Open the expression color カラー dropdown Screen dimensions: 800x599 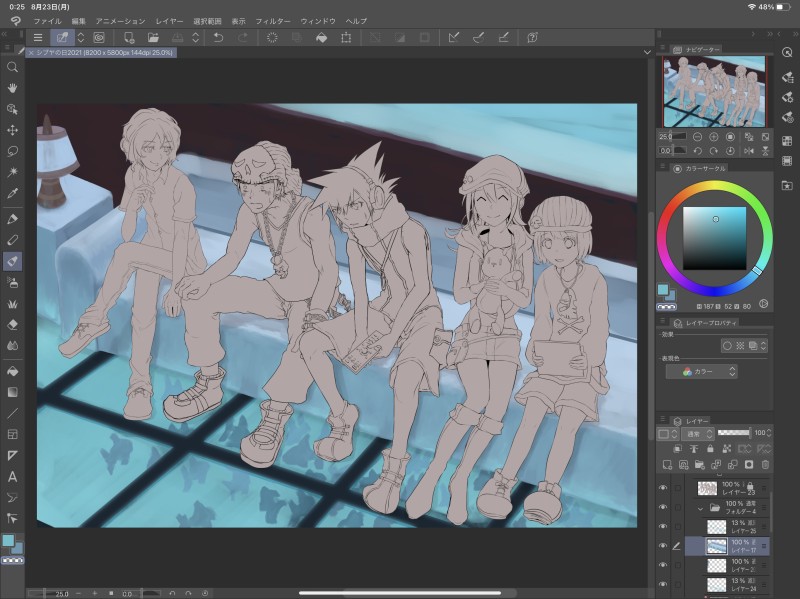(702, 371)
